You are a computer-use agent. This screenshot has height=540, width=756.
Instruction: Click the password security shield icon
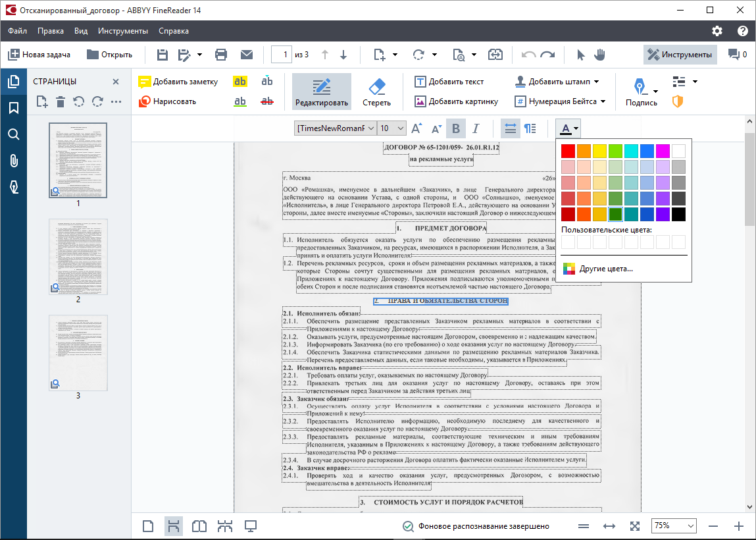pyautogui.click(x=678, y=101)
